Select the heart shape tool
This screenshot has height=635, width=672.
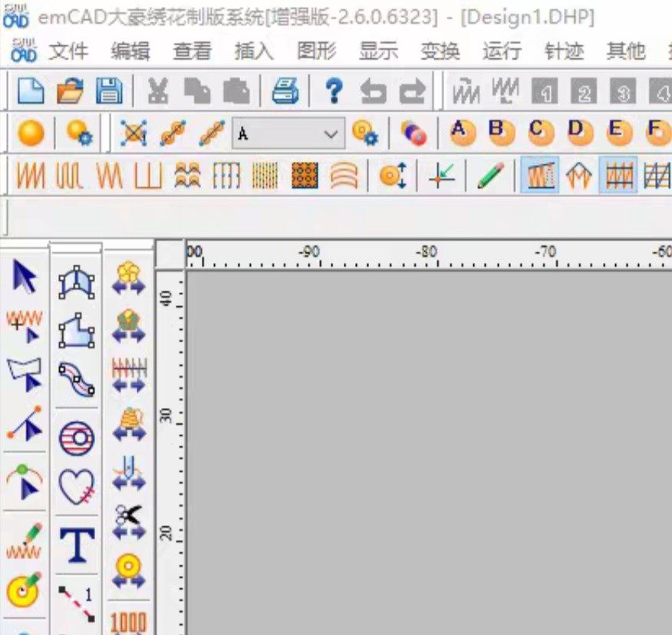tap(77, 486)
